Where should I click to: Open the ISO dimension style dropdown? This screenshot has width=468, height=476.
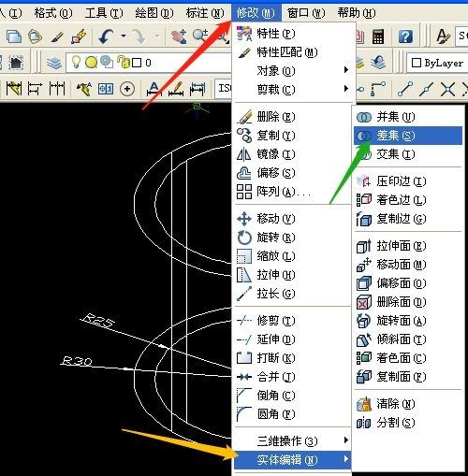[x=224, y=89]
